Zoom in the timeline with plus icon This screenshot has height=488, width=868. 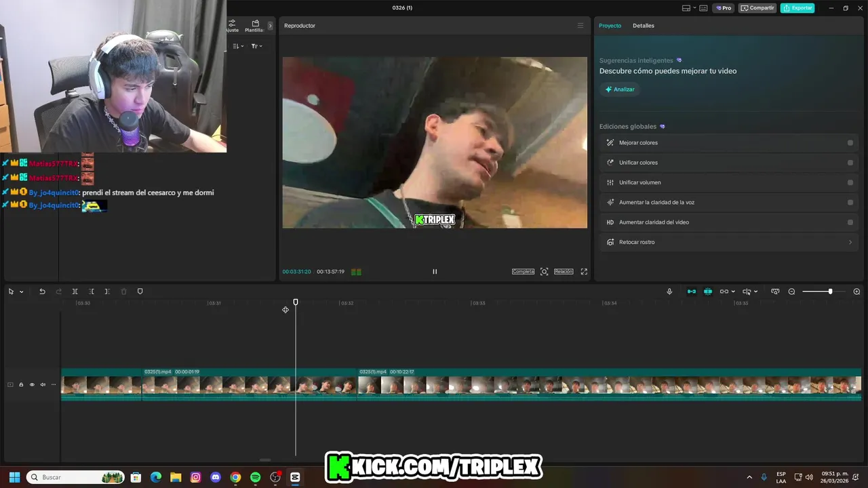[856, 291]
